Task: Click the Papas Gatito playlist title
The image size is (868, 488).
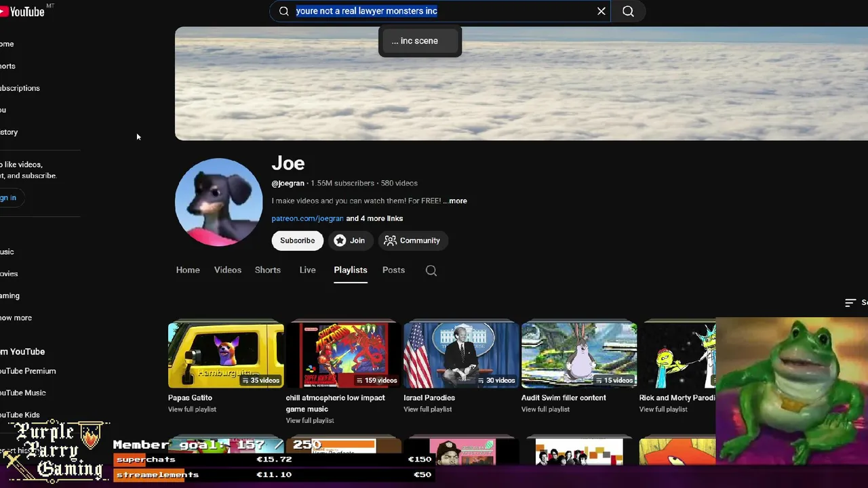Action: pyautogui.click(x=190, y=398)
